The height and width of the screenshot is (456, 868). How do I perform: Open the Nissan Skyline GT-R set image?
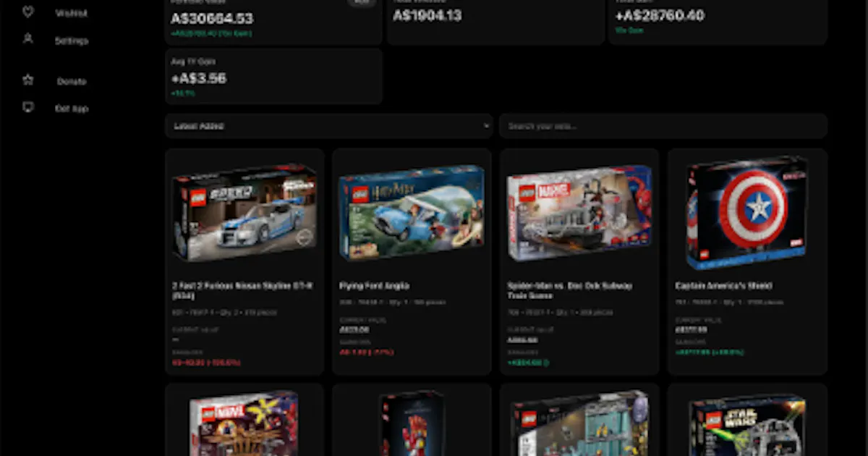click(x=244, y=211)
